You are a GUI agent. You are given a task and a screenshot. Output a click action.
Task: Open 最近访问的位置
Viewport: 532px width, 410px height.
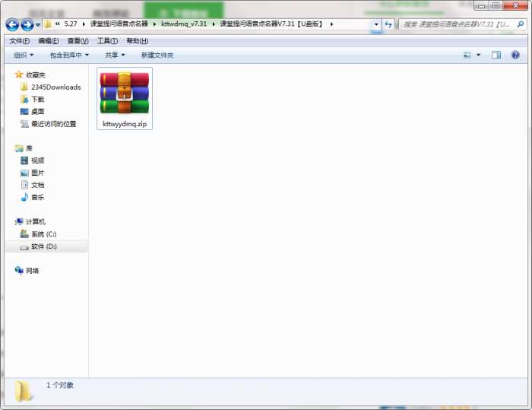tap(54, 124)
